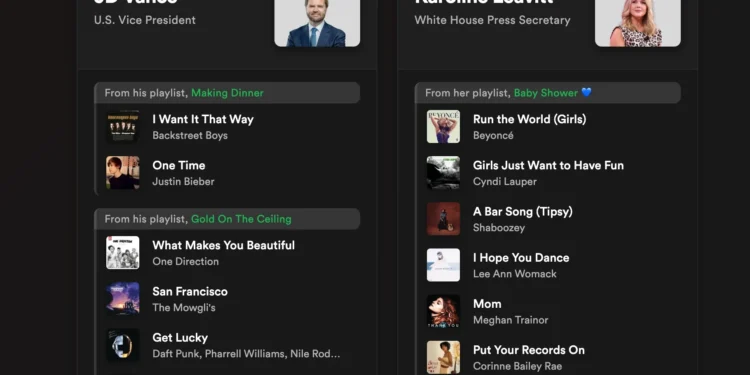The width and height of the screenshot is (750, 375).
Task: Click the Press Secretary profile photo
Action: tap(638, 23)
